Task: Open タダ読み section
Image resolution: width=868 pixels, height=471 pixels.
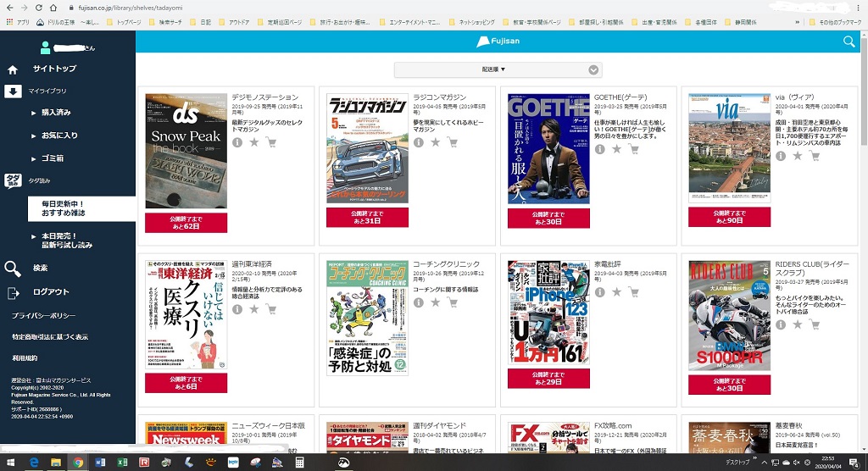Action: [39, 180]
